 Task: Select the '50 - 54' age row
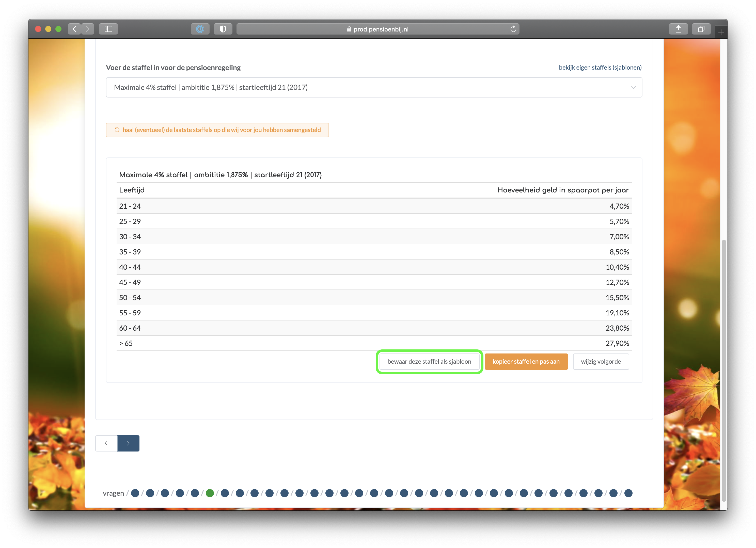coord(374,297)
